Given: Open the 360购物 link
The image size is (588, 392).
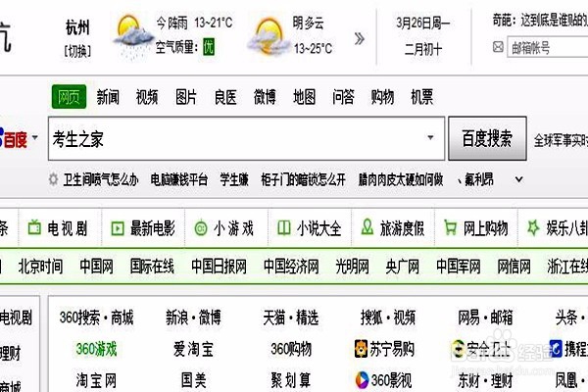Looking at the screenshot, I should click(x=291, y=349).
